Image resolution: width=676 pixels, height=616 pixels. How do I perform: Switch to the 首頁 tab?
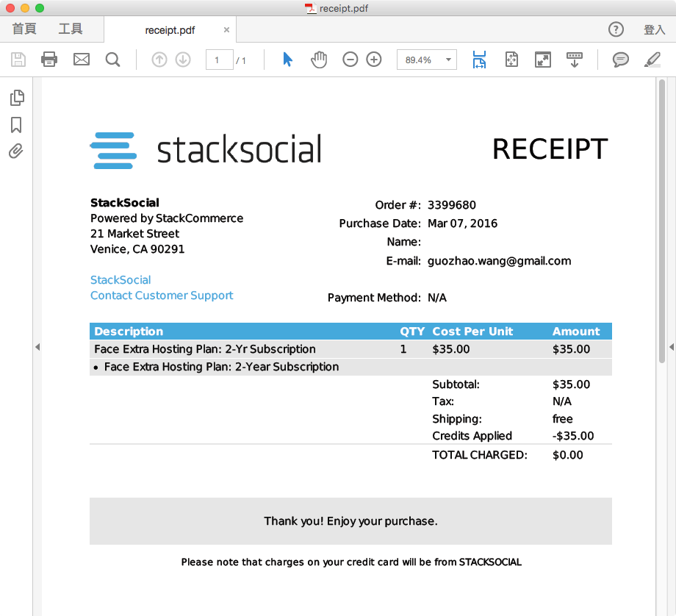(24, 29)
